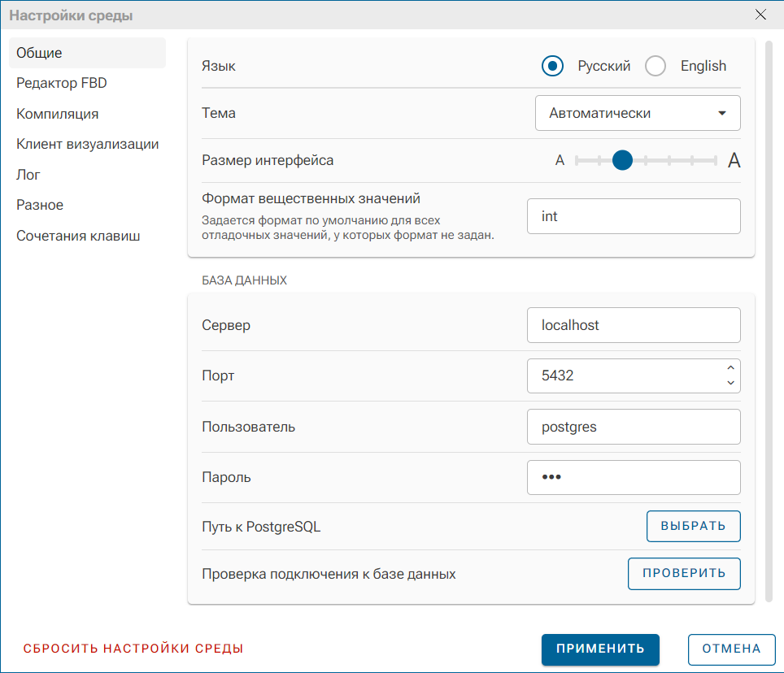
Task: Click СБРОСИТЬ НАСТРОЙКИ СРЕДЫ link
Action: click(133, 649)
